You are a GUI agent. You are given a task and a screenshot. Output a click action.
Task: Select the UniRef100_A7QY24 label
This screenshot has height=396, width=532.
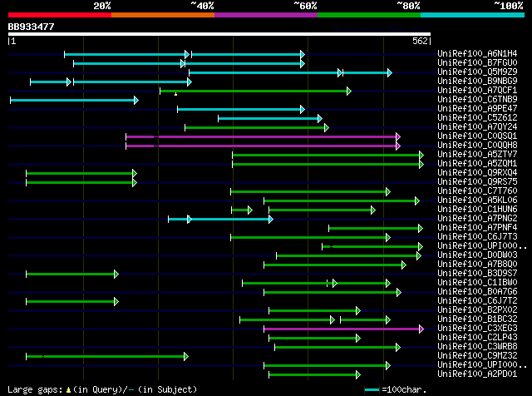(x=477, y=127)
